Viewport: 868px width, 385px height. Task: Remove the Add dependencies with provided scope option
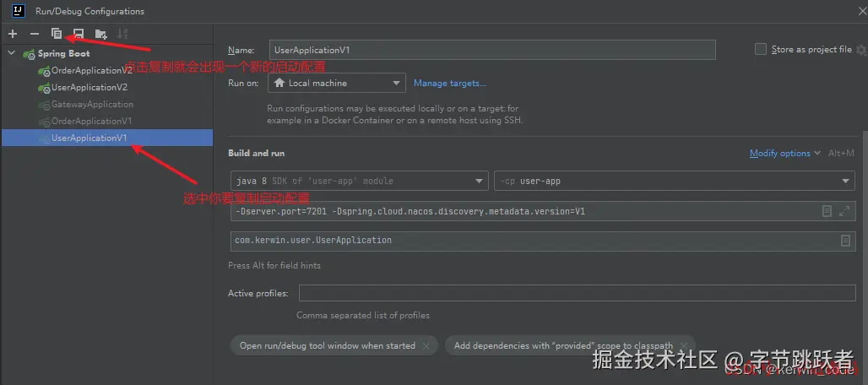click(684, 345)
